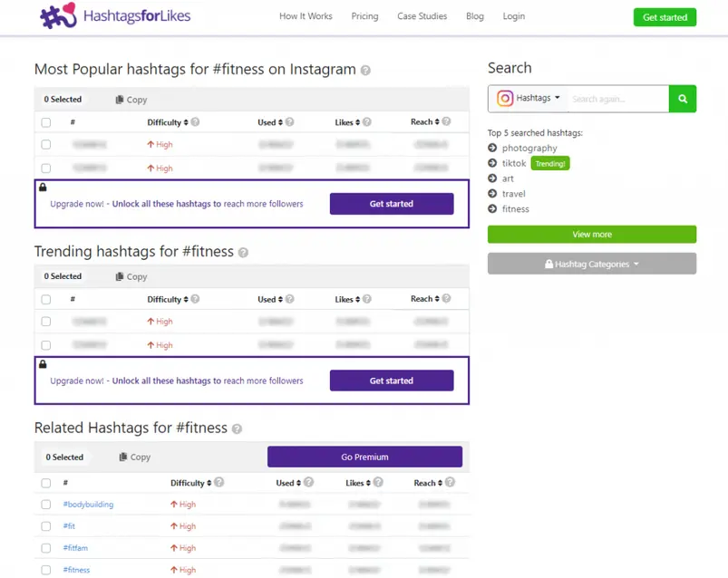
Task: Click help icon beside Most Popular hashtags heading
Action: 365,71
